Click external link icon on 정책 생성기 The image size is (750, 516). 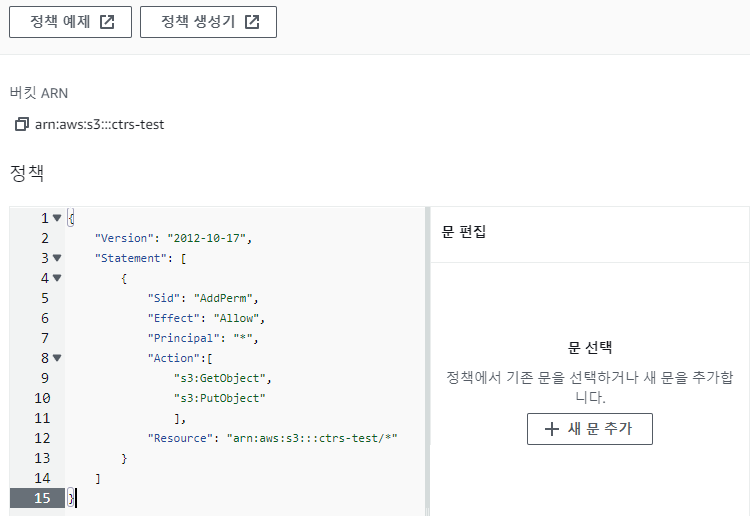pos(252,22)
